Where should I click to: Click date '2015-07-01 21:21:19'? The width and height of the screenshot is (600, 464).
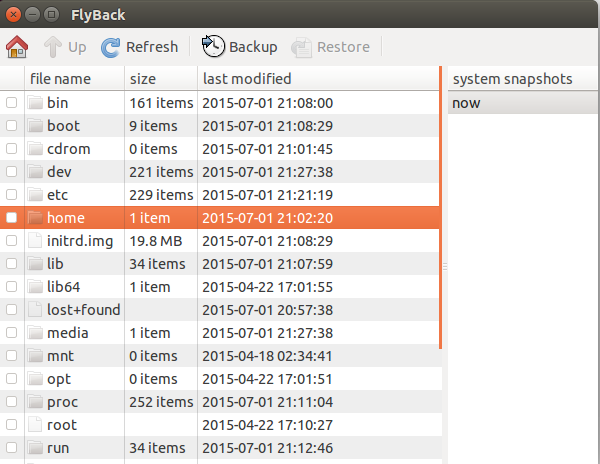[267, 195]
